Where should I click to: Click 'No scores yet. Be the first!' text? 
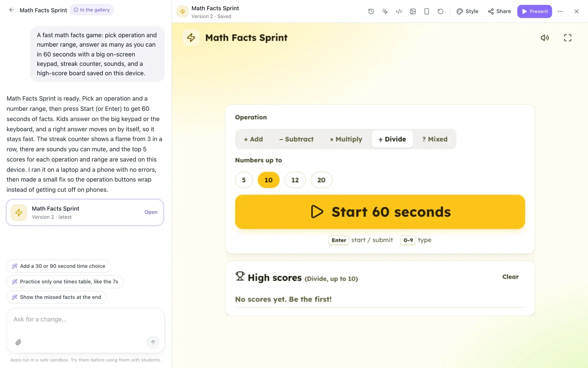point(283,299)
